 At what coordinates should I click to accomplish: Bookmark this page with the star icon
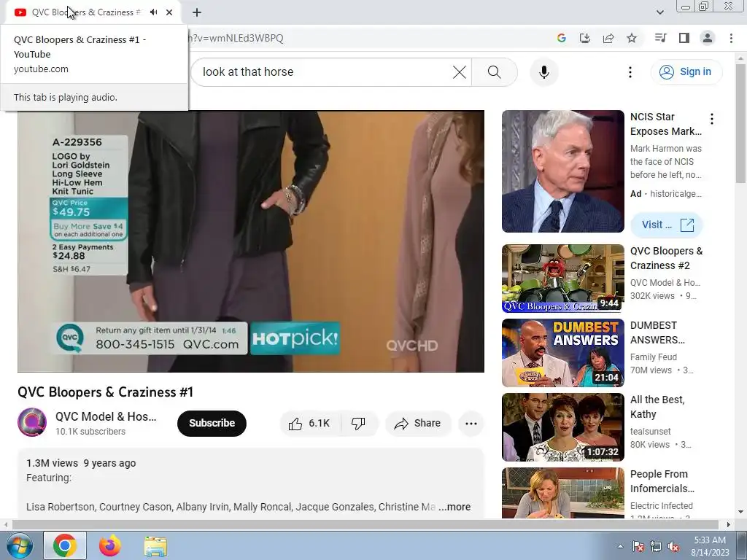point(632,38)
